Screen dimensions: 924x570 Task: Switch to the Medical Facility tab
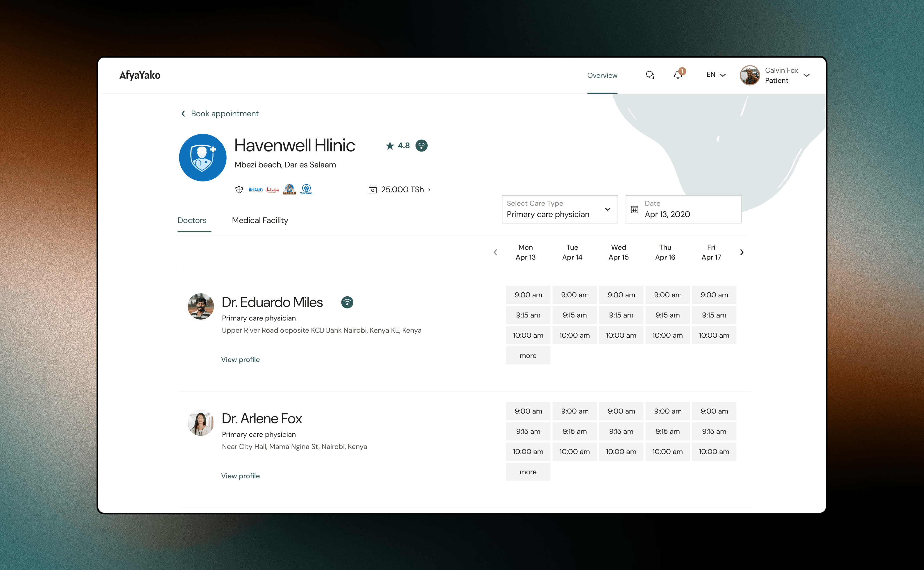coord(260,220)
